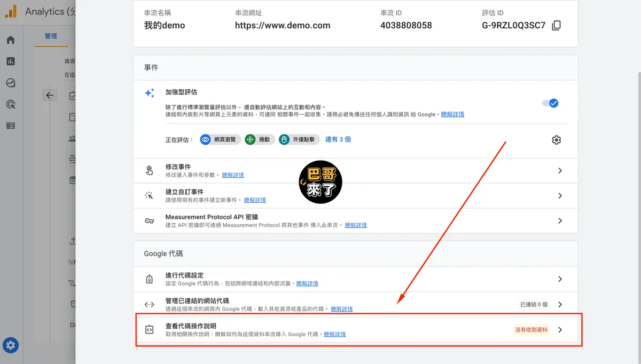Open Advertising sidebar icon

tap(11, 104)
